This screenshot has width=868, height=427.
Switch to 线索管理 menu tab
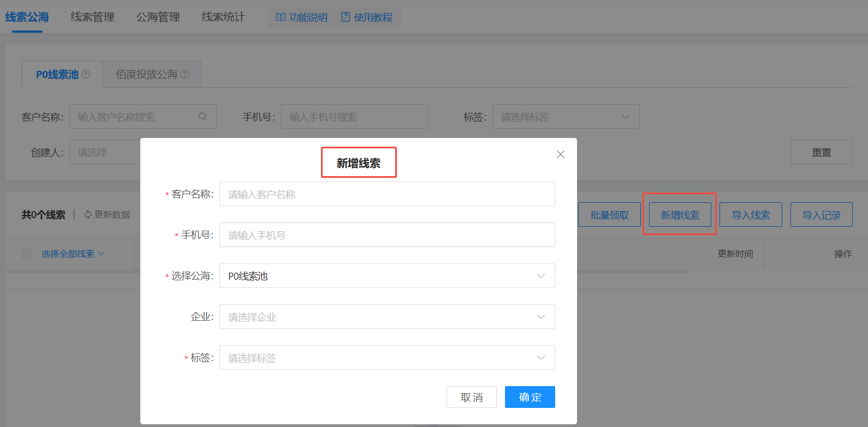(92, 17)
